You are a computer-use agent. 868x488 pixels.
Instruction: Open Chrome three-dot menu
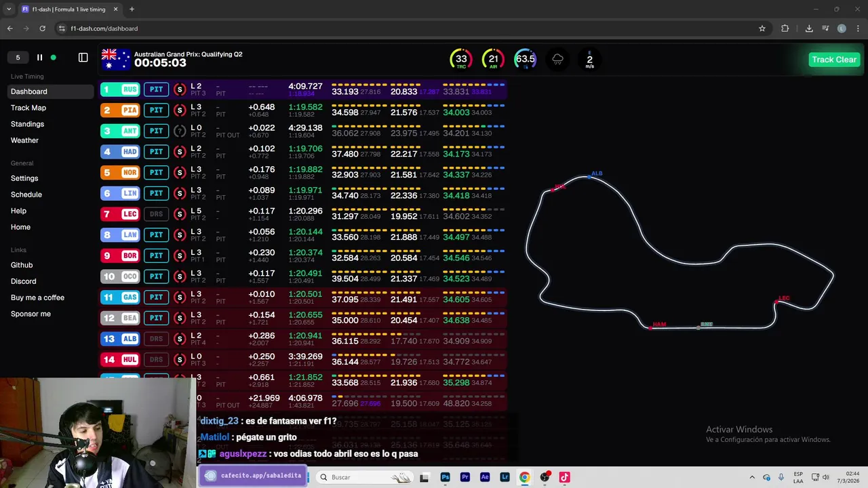click(857, 28)
